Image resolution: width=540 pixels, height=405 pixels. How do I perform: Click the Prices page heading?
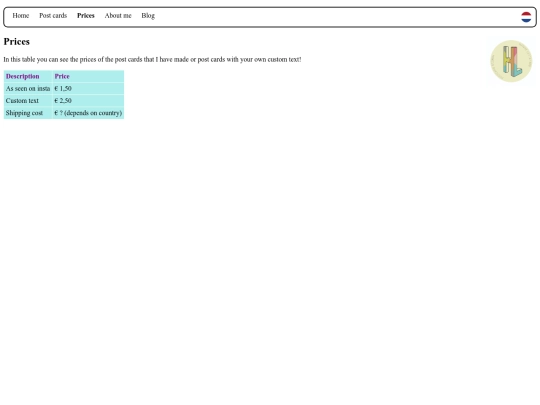tap(17, 42)
